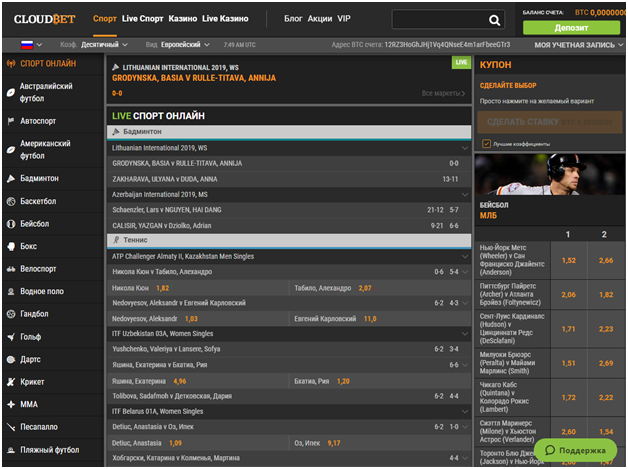Open the Казино tab
The width and height of the screenshot is (628, 469).
point(183,19)
